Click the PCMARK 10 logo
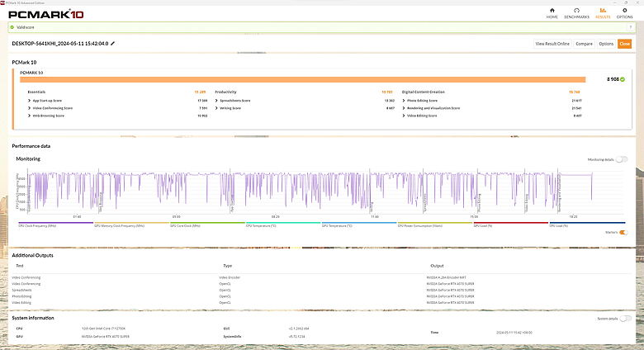The height and width of the screenshot is (350, 644). point(46,14)
